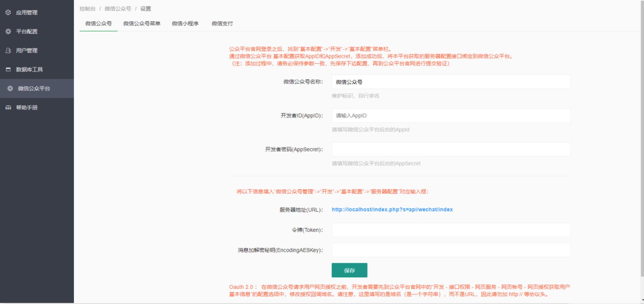Image resolution: width=644 pixels, height=304 pixels.
Task: Select the 微信支付 tab
Action: (222, 24)
